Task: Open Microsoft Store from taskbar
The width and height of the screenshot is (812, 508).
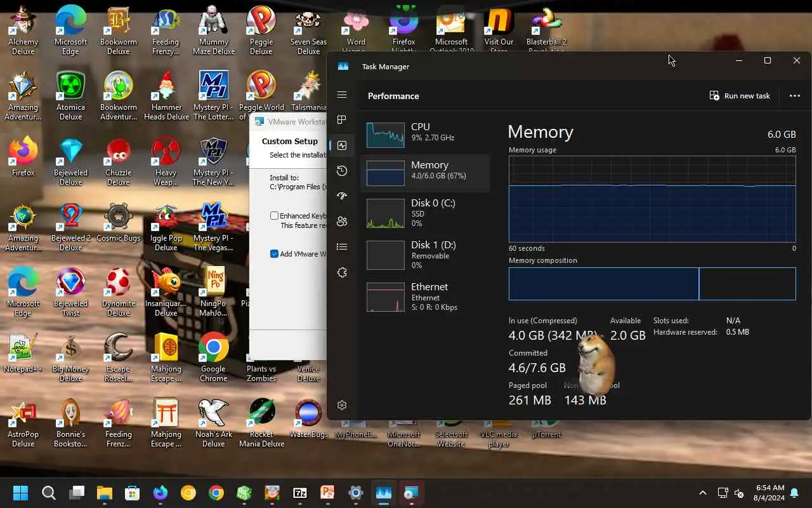Action: point(133,493)
